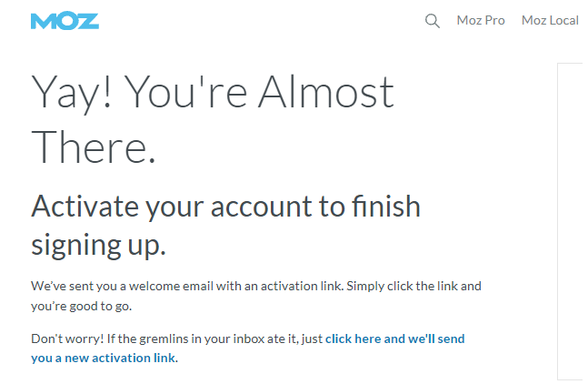This screenshot has height=384, width=588.
Task: Click 'Activate your account to finish' subheading
Action: pos(225,207)
